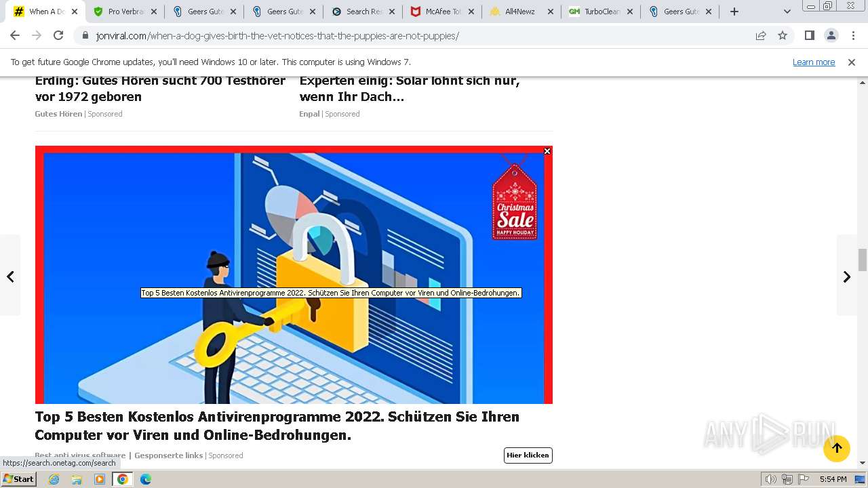Close the antivirus ad with X
The image size is (868, 488).
[x=547, y=151]
